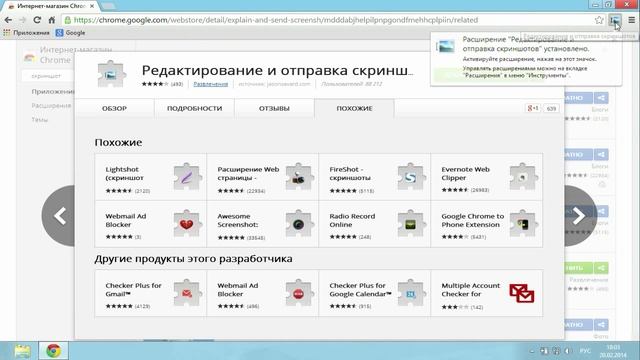Click the Multiple Account Checker envelope icon
Image resolution: width=640 pixels, height=360 pixels.
click(x=522, y=293)
